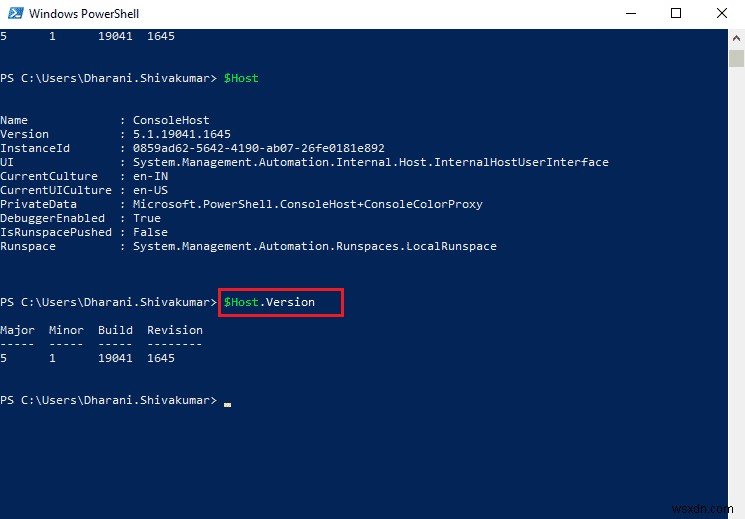Click the blinking cursor at the last prompt

tap(227, 401)
